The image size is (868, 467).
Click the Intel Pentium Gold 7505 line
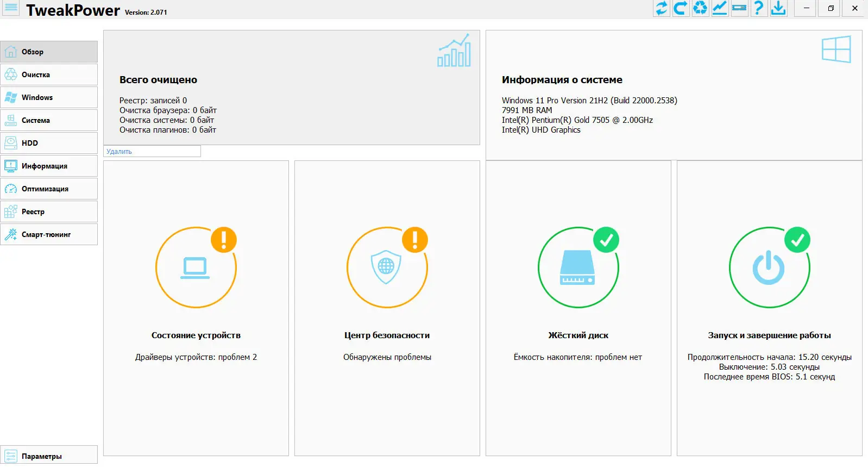click(577, 120)
